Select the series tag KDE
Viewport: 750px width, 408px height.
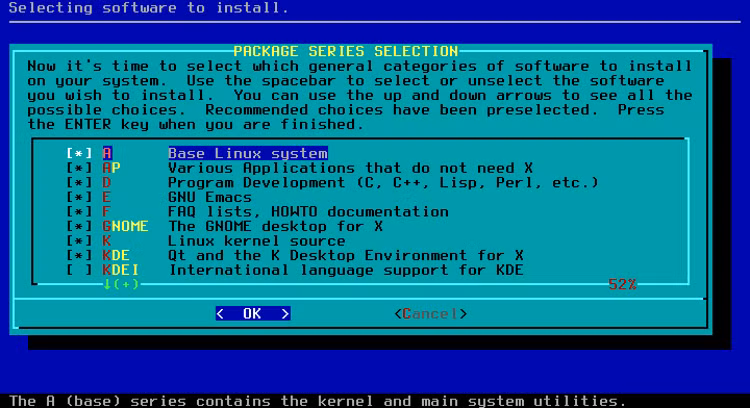[116, 255]
